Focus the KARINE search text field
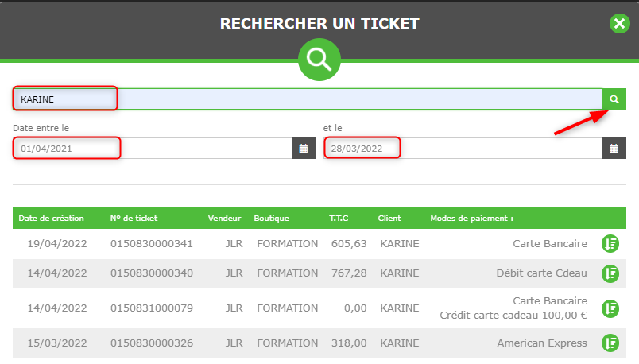 click(x=308, y=99)
